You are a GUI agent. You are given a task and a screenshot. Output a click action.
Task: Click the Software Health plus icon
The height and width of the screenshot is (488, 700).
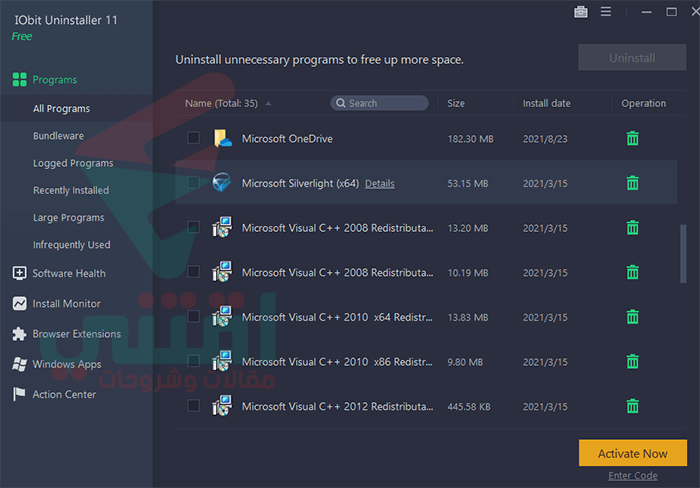pyautogui.click(x=19, y=273)
